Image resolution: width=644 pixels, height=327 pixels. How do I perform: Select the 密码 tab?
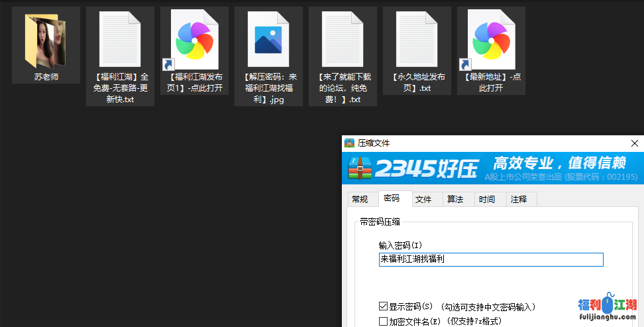(x=391, y=199)
